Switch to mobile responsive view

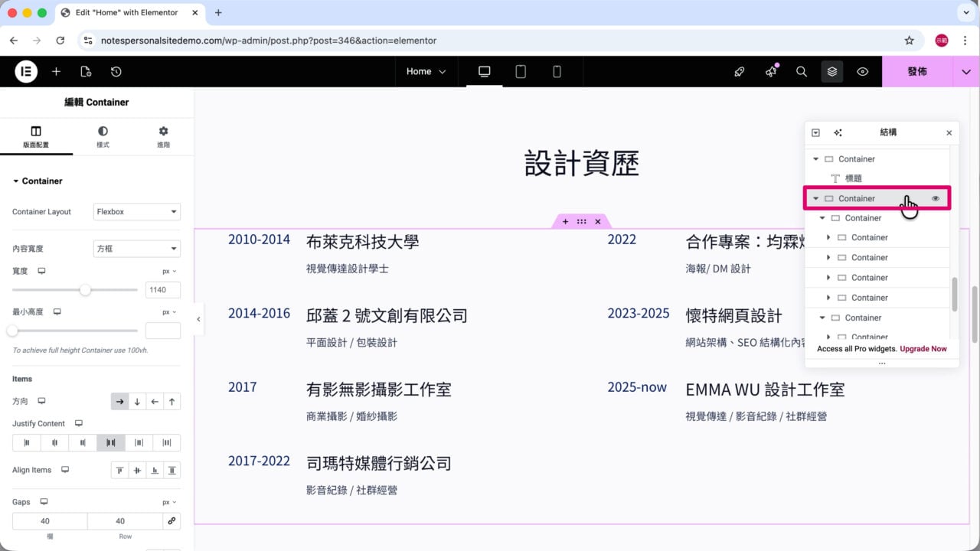click(557, 71)
